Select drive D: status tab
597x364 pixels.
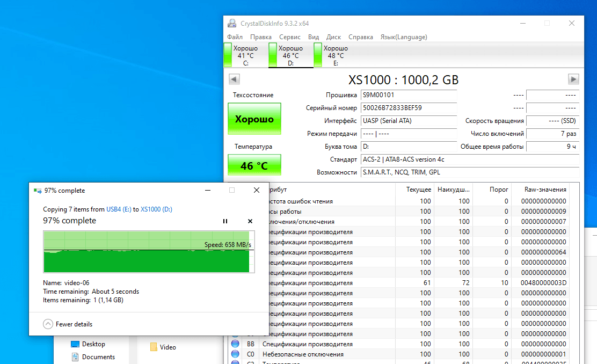[x=291, y=55]
